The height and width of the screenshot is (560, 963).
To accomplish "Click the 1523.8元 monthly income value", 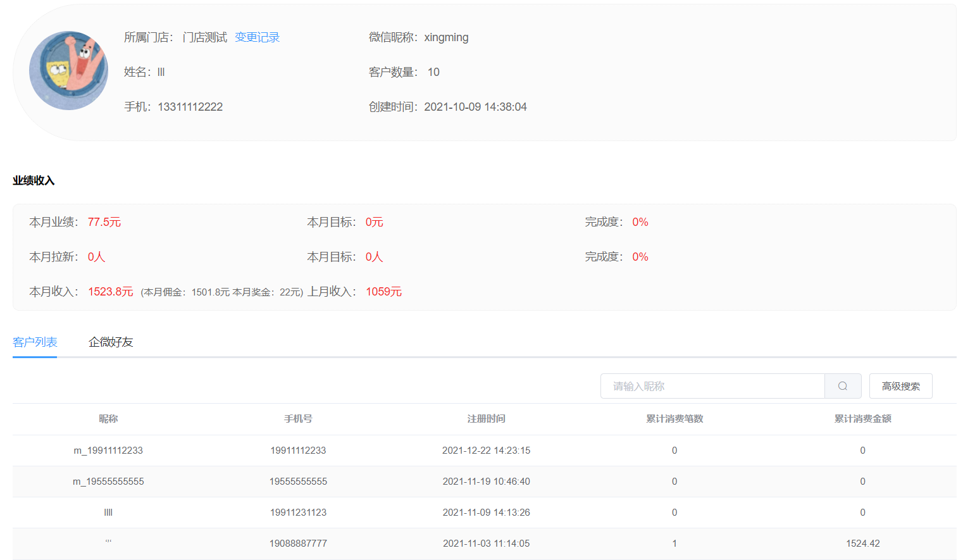I will coord(111,292).
